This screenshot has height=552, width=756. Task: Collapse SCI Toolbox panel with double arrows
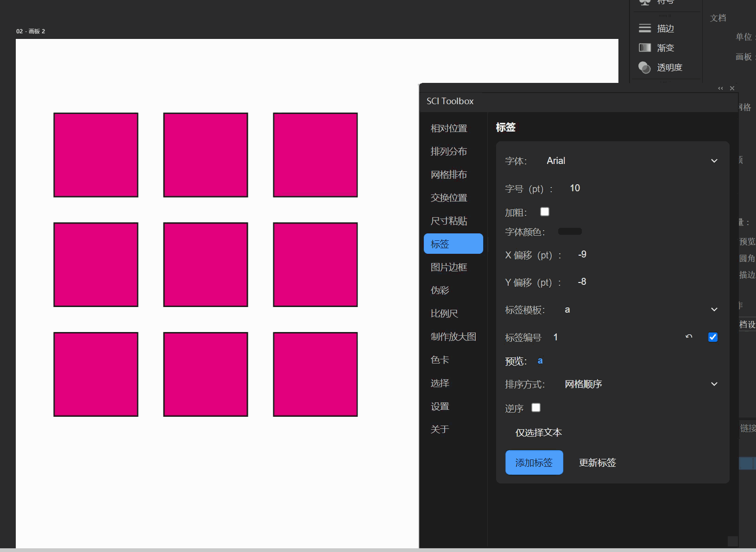(720, 88)
